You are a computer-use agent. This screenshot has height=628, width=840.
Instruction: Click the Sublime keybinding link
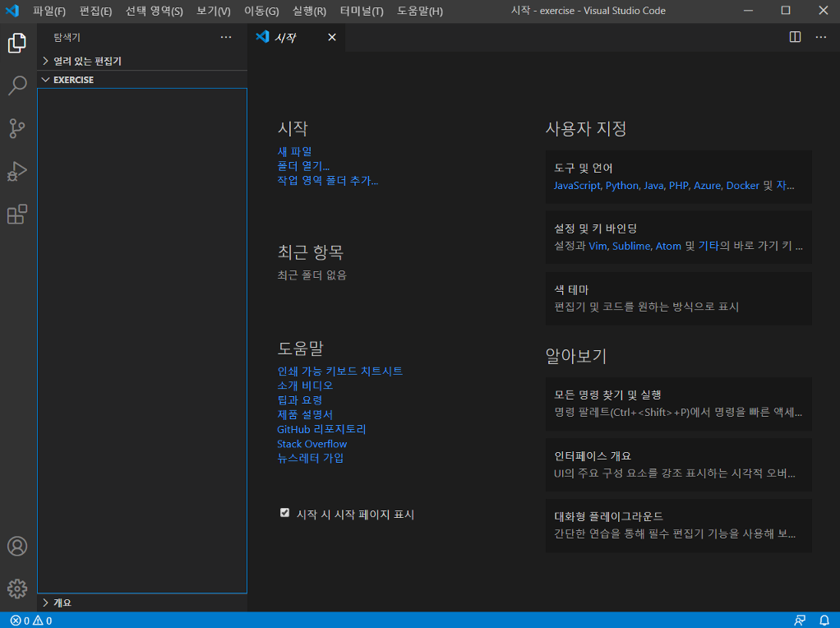tap(631, 246)
